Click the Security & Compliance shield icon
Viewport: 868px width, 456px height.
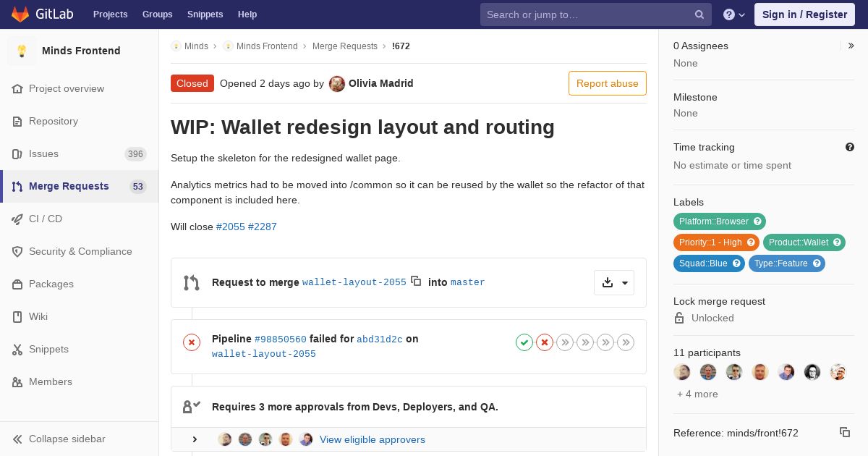pos(17,251)
